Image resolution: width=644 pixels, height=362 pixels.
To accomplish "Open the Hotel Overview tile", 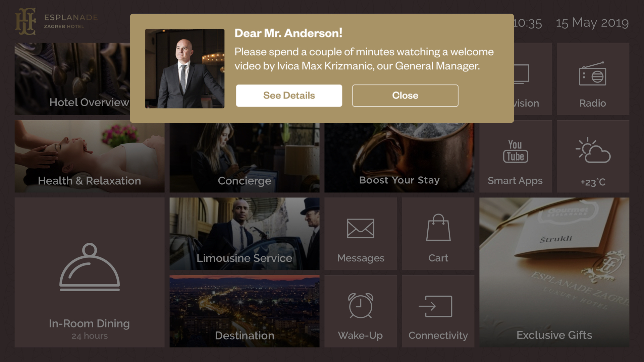I will [x=72, y=79].
